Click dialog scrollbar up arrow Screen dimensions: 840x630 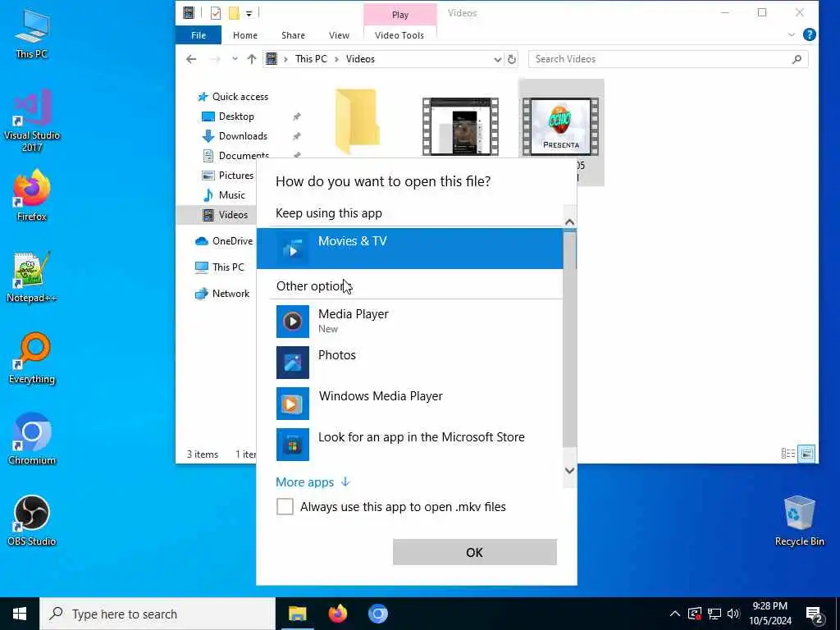pos(570,221)
